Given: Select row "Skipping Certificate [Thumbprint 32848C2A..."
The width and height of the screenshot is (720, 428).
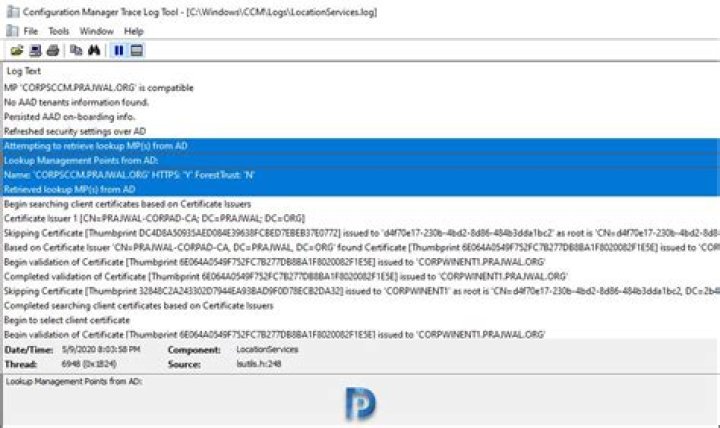Looking at the screenshot, I should tap(360, 291).
